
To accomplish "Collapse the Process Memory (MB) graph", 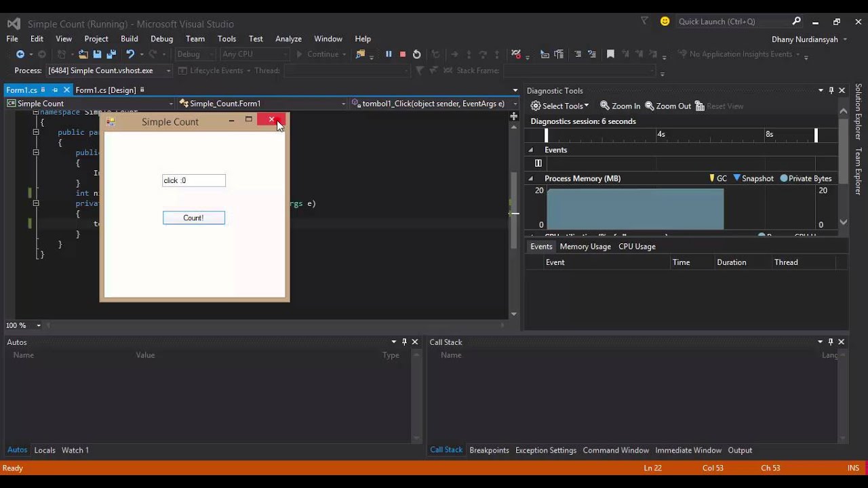I will pos(531,178).
